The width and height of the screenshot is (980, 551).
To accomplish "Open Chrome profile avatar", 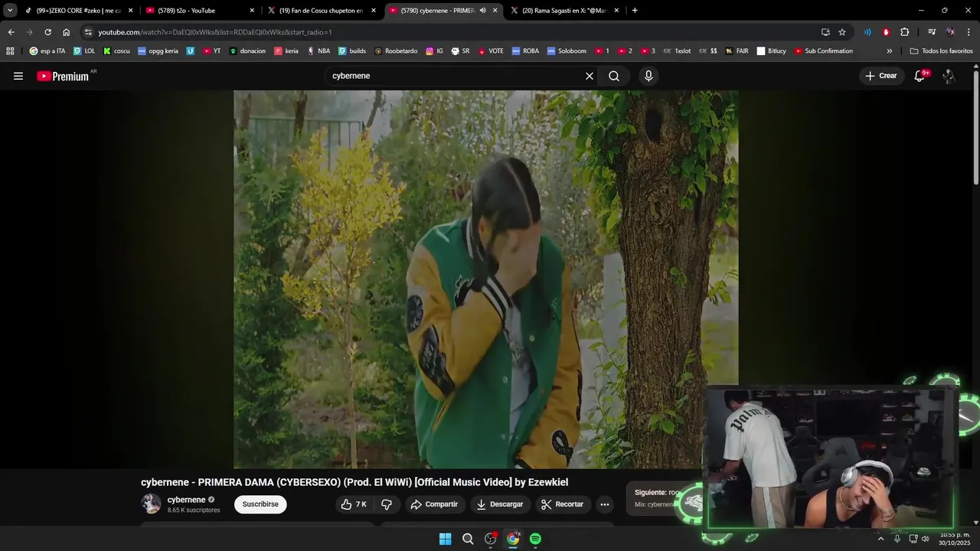I will (x=950, y=32).
